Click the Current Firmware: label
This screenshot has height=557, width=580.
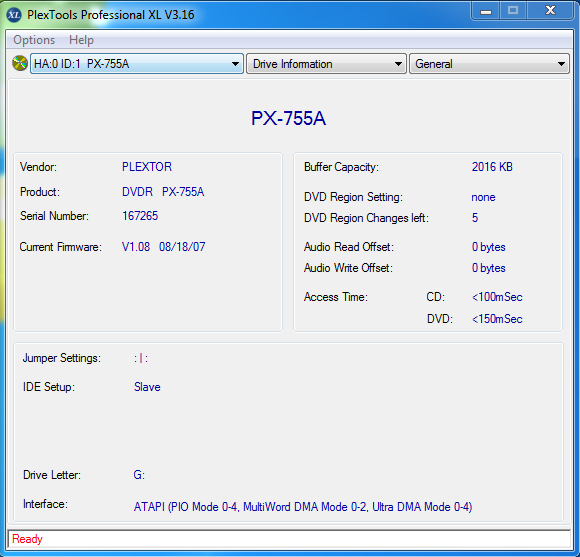click(61, 247)
